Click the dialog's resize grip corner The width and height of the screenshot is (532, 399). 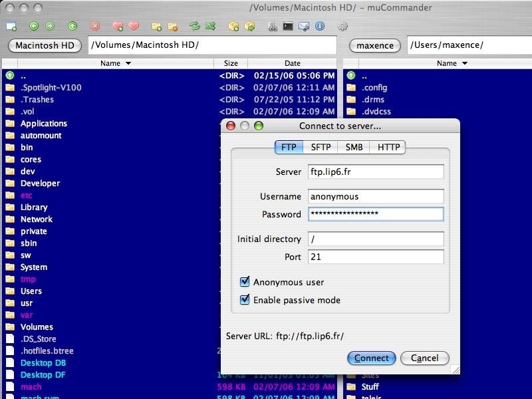pos(456,370)
